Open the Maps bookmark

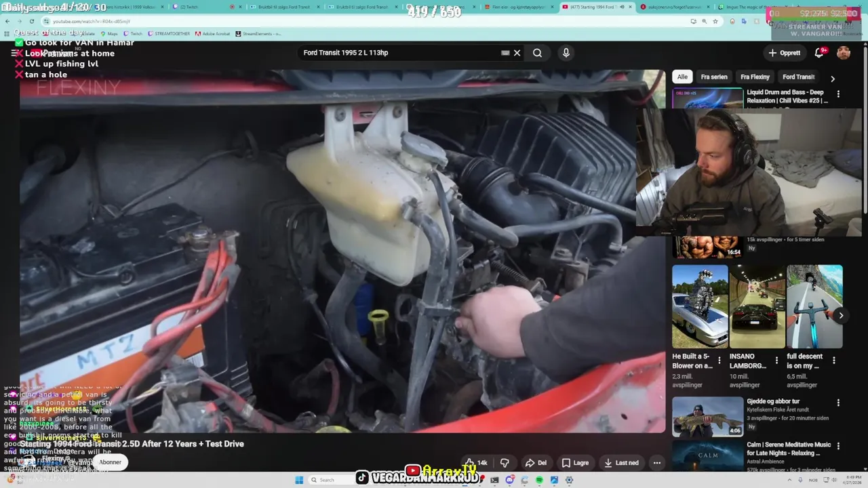[x=108, y=33]
